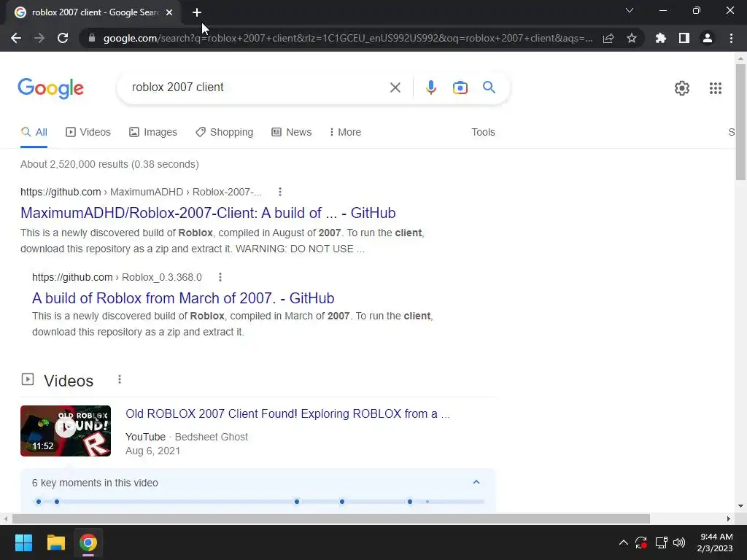The width and height of the screenshot is (747, 560).
Task: Click the browser forward arrow
Action: [x=39, y=38]
